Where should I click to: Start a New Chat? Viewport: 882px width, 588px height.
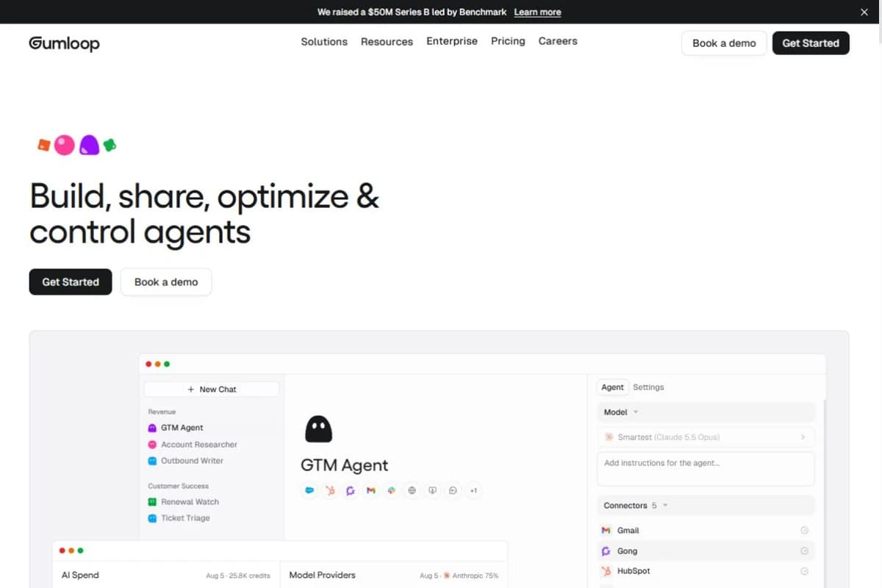(x=212, y=390)
